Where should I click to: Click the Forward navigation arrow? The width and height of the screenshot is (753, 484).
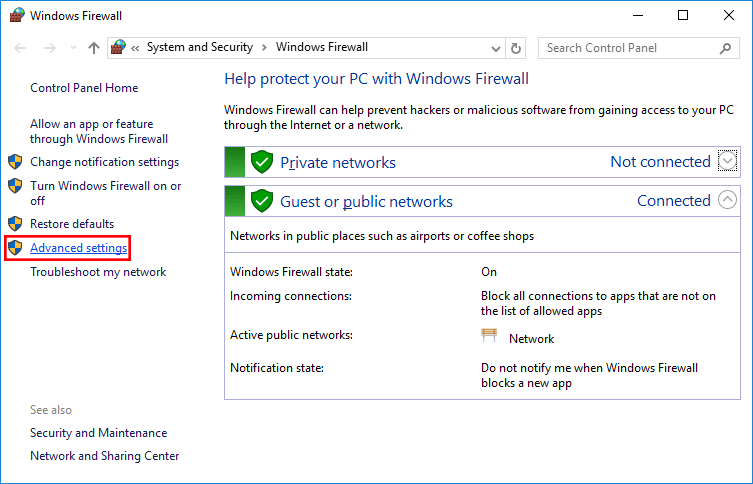pyautogui.click(x=49, y=48)
